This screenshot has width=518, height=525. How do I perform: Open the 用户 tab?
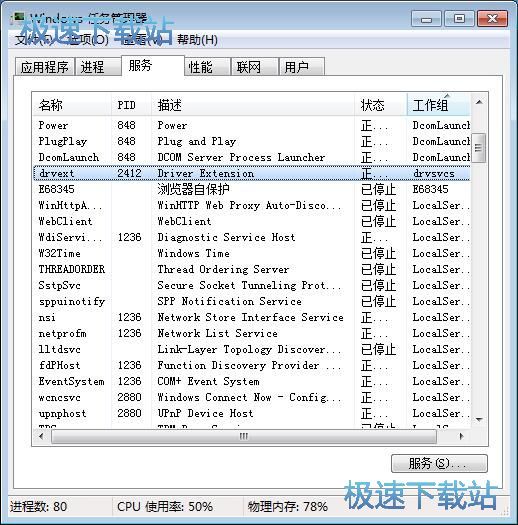click(x=301, y=67)
